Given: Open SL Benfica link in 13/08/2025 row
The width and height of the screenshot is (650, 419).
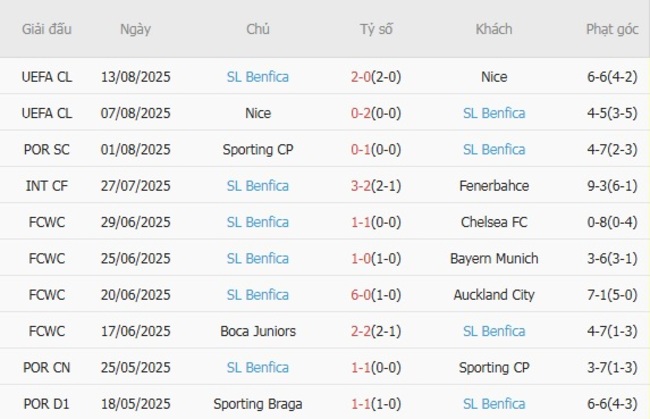Looking at the screenshot, I should pyautogui.click(x=257, y=77).
